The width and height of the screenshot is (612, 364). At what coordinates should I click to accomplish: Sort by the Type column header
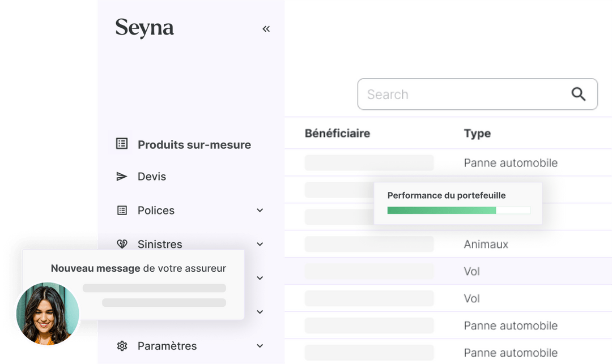(477, 133)
